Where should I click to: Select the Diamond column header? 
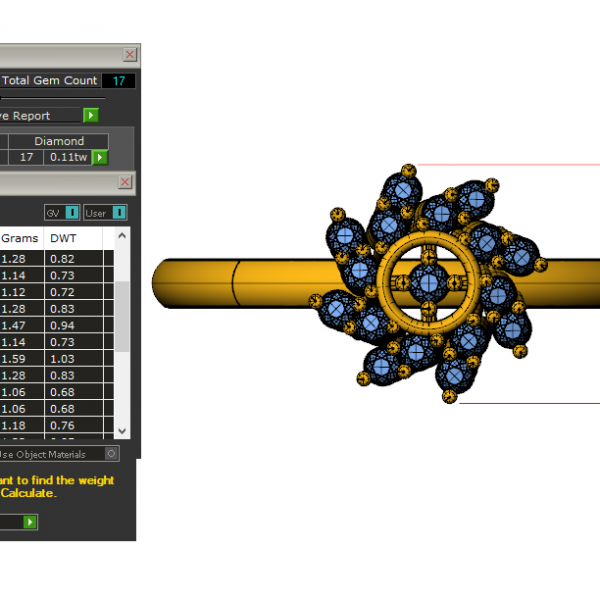tap(60, 141)
